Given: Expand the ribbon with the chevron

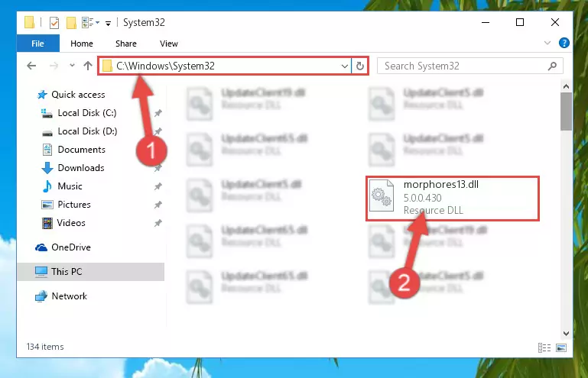Looking at the screenshot, I should click(547, 43).
